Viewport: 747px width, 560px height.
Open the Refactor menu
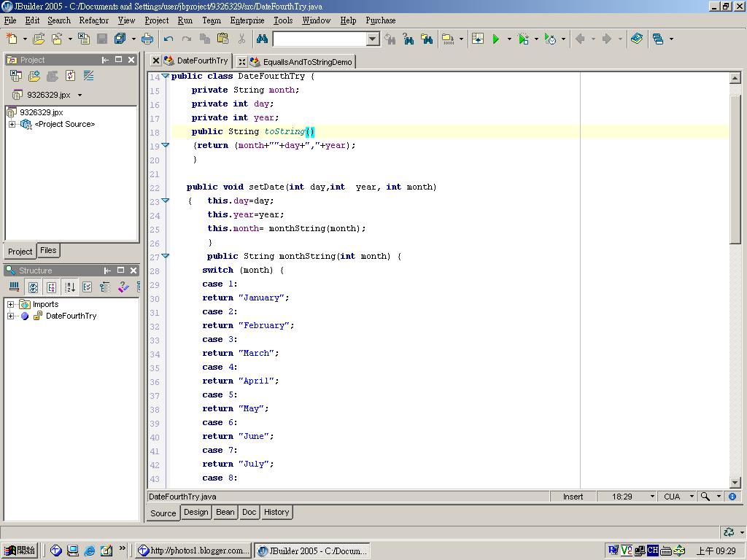coord(93,20)
